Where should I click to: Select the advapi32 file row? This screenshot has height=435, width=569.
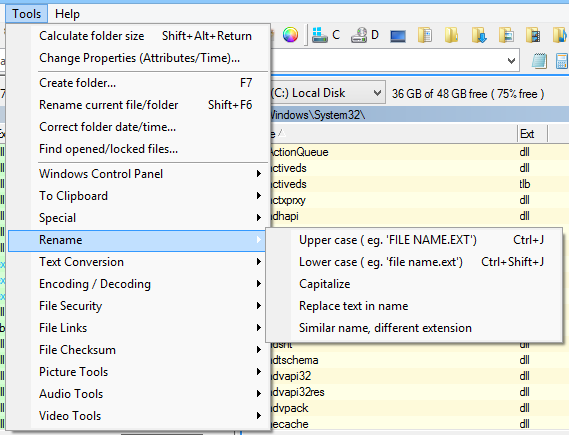click(x=419, y=376)
